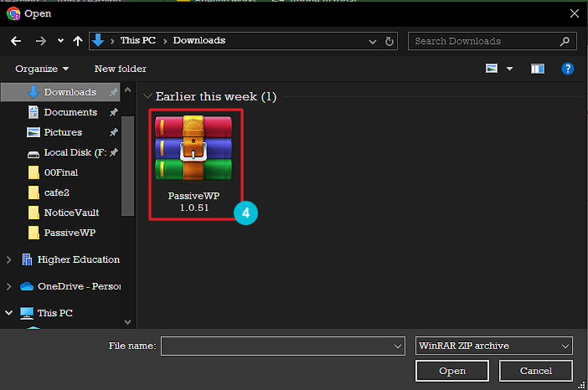Open recent locations dropdown arrow
The width and height of the screenshot is (588, 390).
(x=60, y=41)
